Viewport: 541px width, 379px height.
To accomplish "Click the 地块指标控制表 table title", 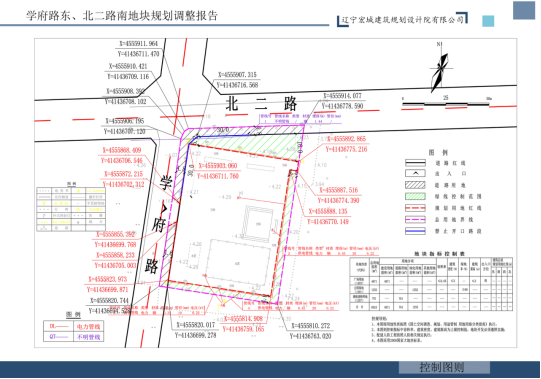I will pos(439,254).
